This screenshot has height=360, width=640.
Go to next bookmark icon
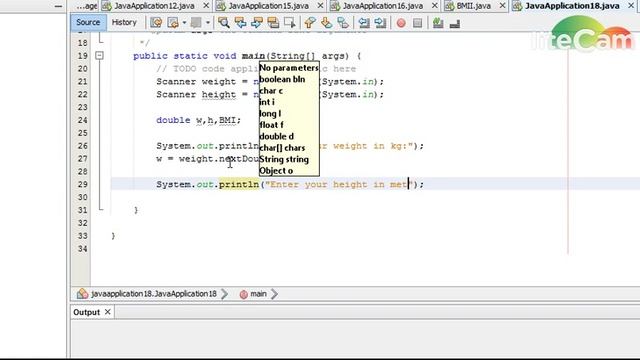(x=326, y=23)
